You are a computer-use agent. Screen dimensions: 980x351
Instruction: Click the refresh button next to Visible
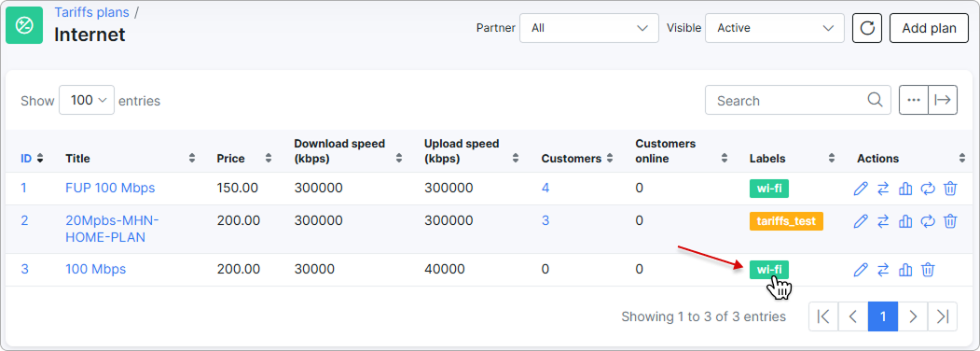[x=867, y=28]
